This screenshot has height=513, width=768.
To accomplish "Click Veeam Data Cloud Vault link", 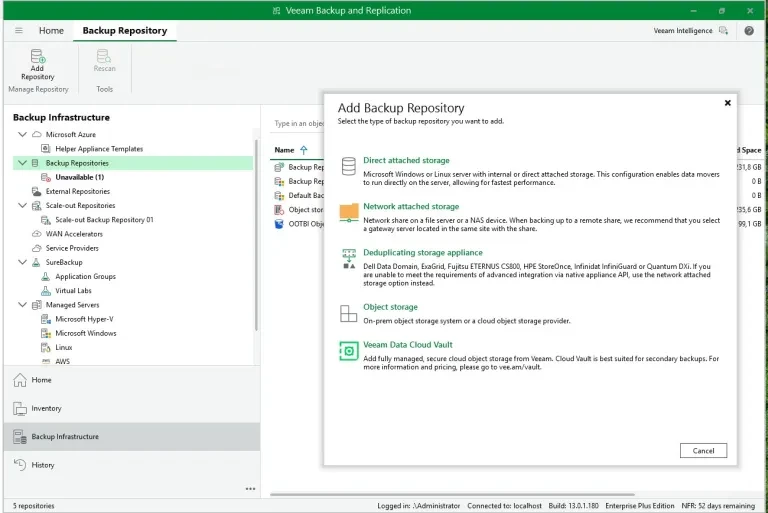I will (x=408, y=344).
